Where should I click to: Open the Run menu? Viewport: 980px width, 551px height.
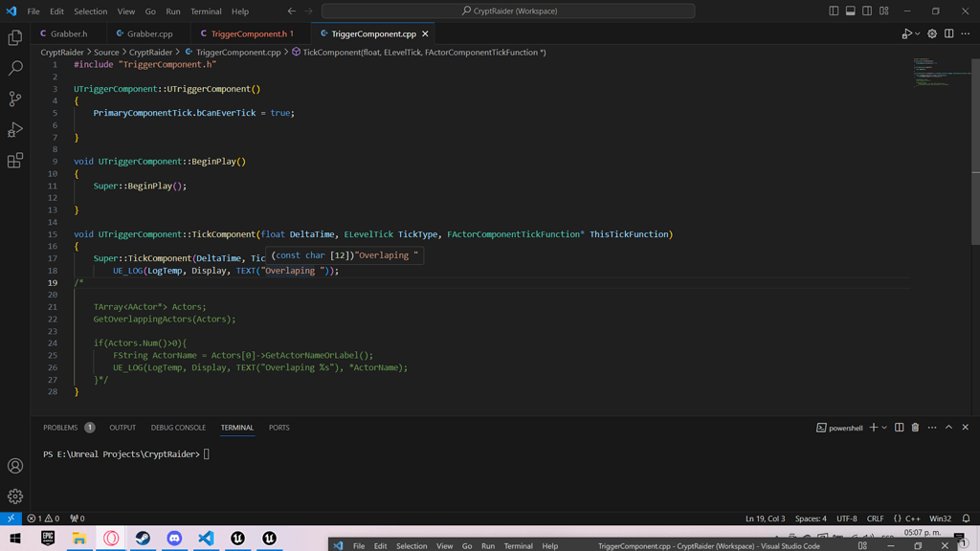pos(172,11)
